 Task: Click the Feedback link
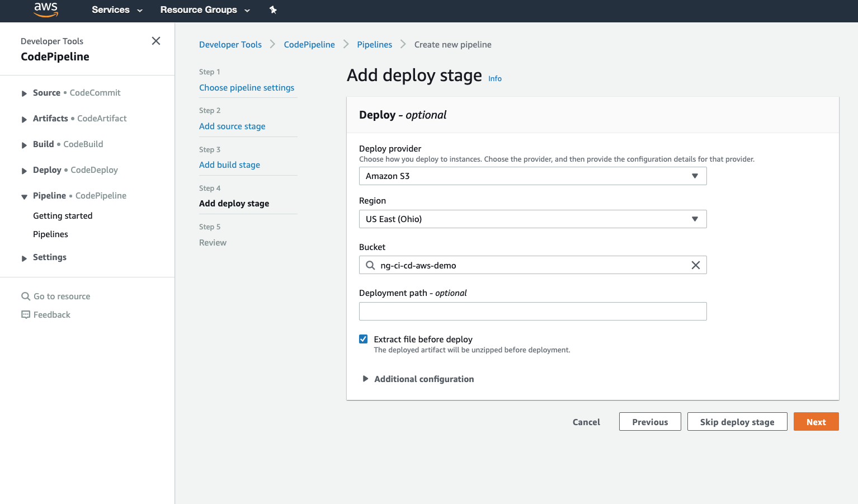(52, 315)
